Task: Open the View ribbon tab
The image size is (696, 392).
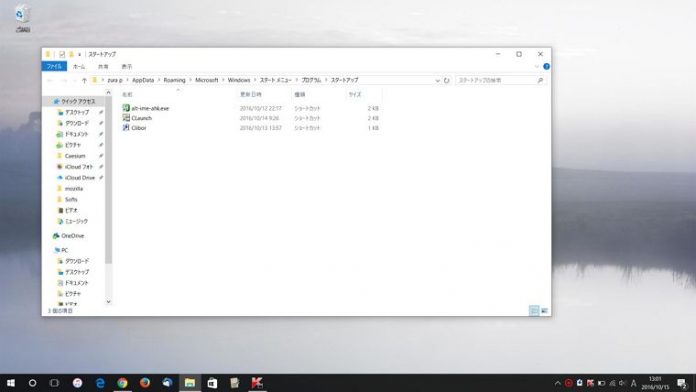Action: click(127, 67)
